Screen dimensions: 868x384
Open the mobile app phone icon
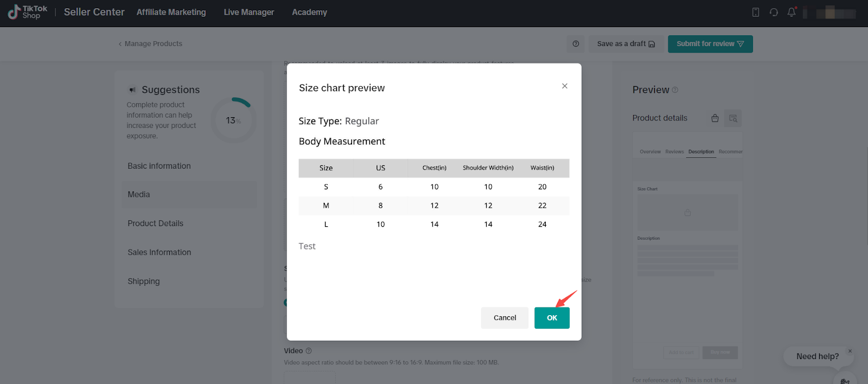click(756, 12)
